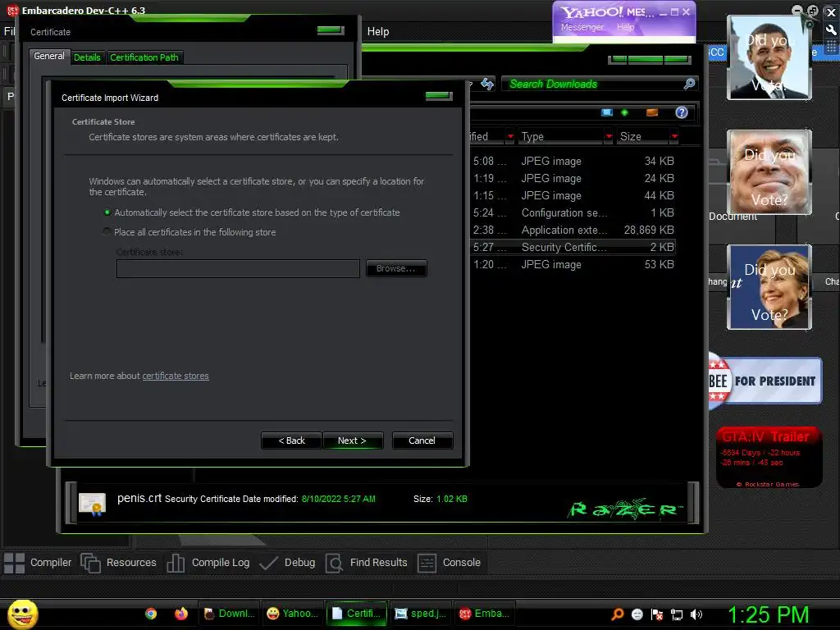Select the JPEG image 53 KB row
Viewport: 840px width, 630px height.
point(572,264)
